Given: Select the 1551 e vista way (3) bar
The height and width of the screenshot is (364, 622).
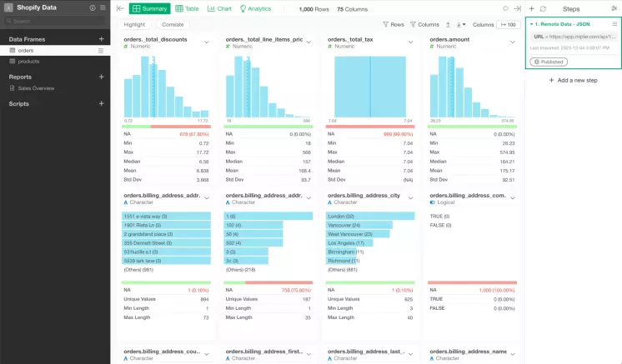Looking at the screenshot, I should coord(166,217).
